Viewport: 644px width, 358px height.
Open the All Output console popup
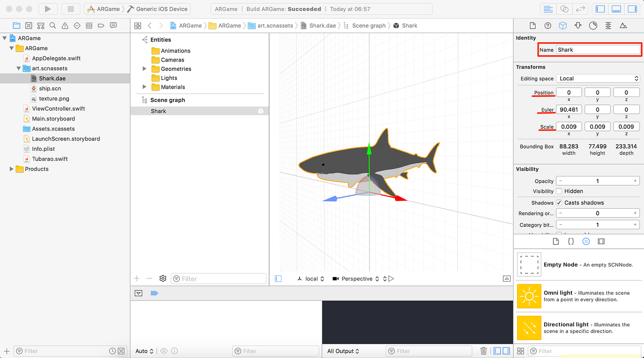click(343, 351)
